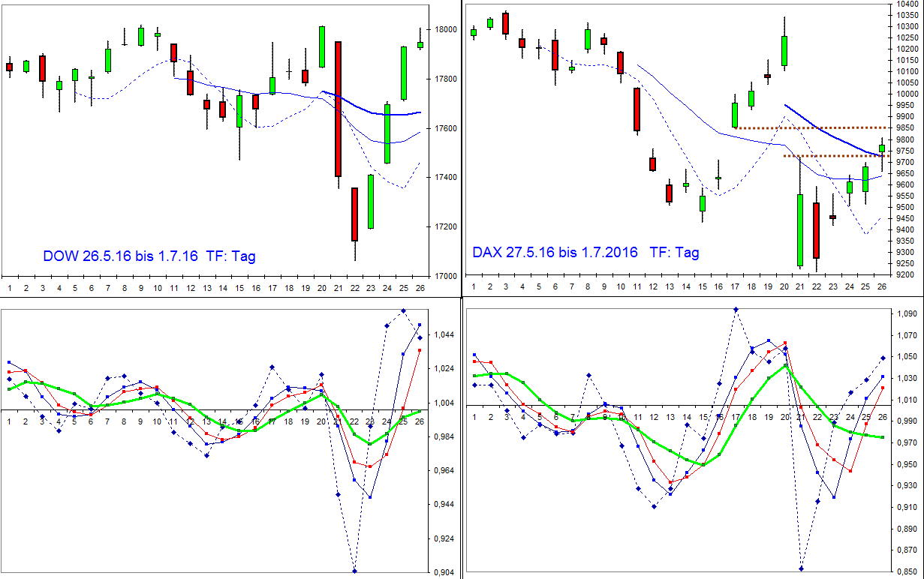Pick the green day-20 candle in the DOW chart
This screenshot has width=924, height=579.
coord(322,46)
